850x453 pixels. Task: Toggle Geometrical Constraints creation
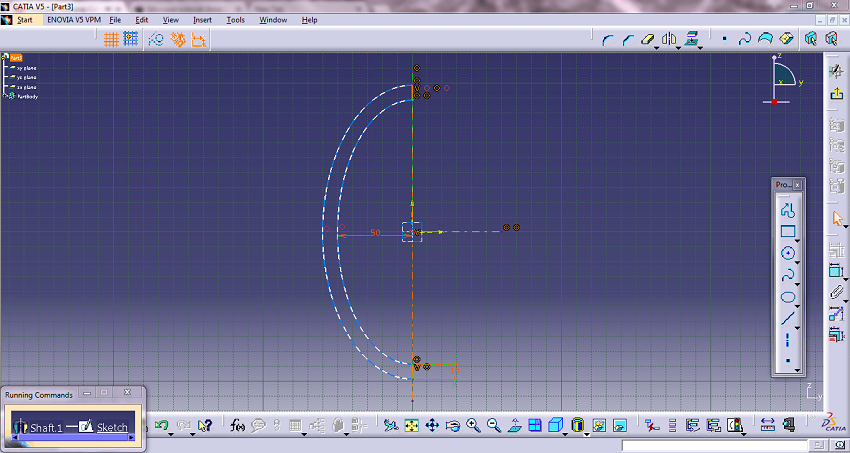178,40
